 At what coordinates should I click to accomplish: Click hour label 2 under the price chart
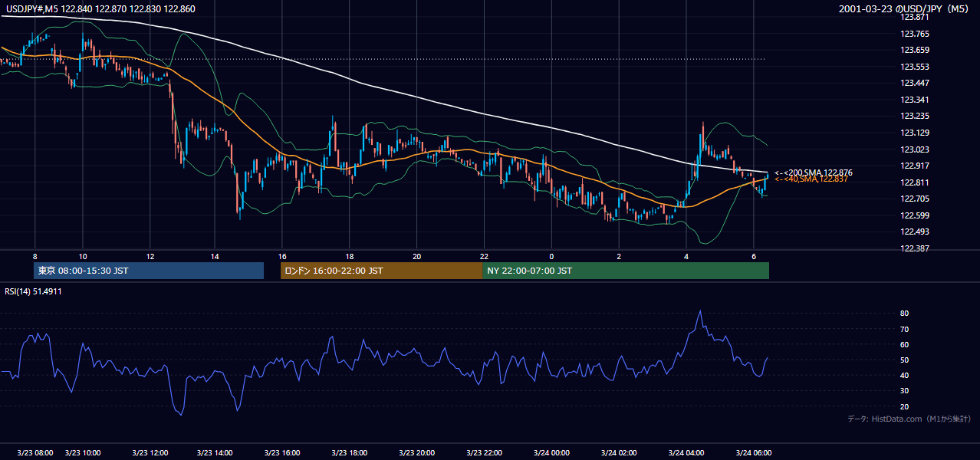pyautogui.click(x=619, y=257)
